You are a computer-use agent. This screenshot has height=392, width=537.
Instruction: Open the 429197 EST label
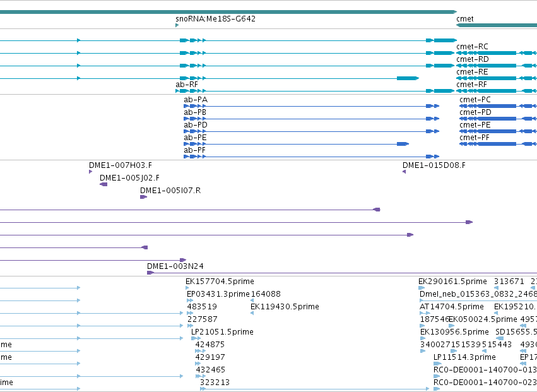pos(210,357)
